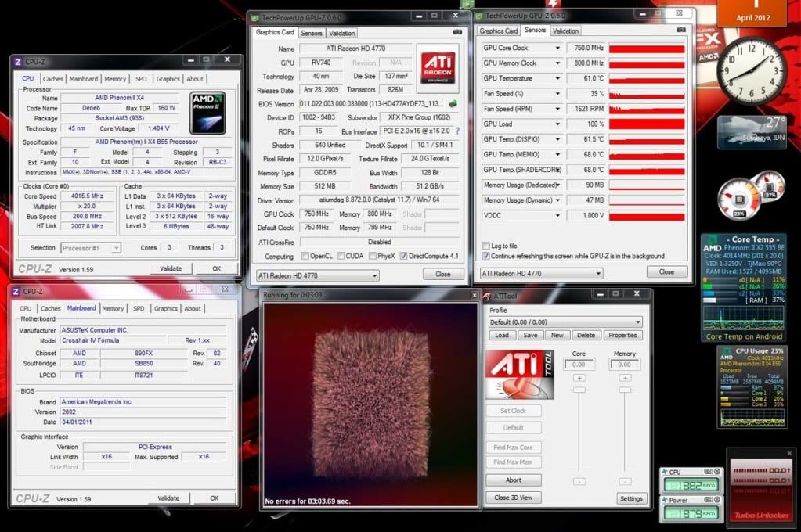This screenshot has height=532, width=801.
Task: Click the GPU Load sensor graph bar
Action: [x=647, y=124]
